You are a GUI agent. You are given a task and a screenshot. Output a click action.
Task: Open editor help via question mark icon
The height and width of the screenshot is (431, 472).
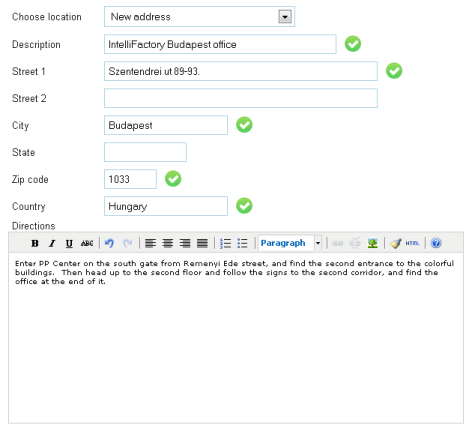(436, 243)
